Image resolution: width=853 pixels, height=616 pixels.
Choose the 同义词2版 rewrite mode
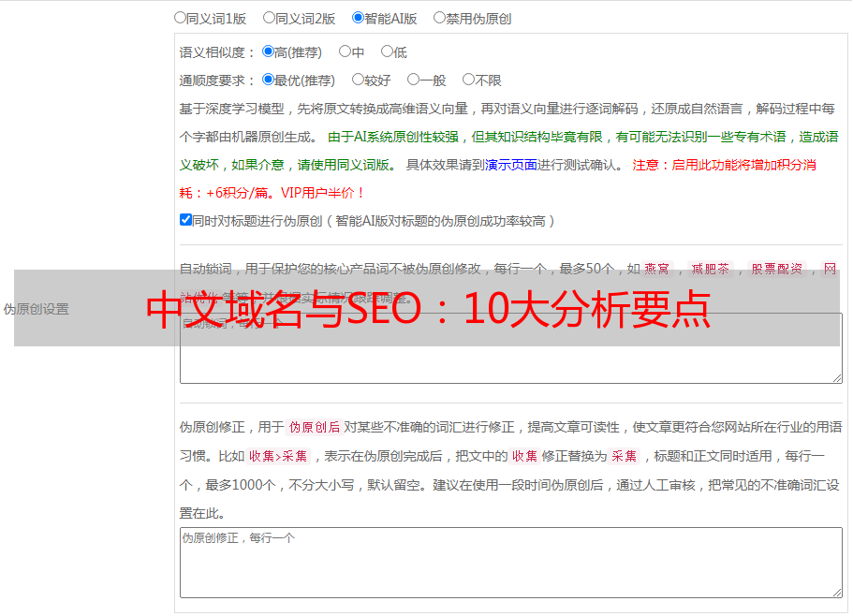(x=269, y=17)
